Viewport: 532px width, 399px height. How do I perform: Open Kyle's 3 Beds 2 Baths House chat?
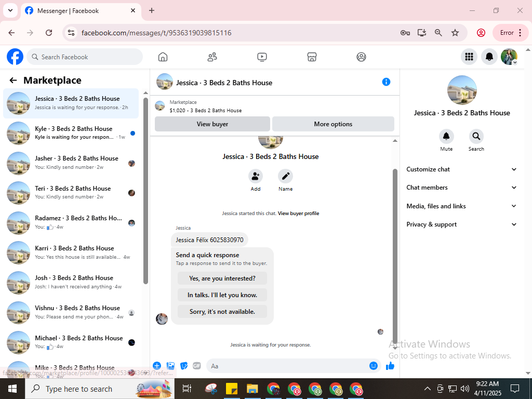[x=71, y=133]
